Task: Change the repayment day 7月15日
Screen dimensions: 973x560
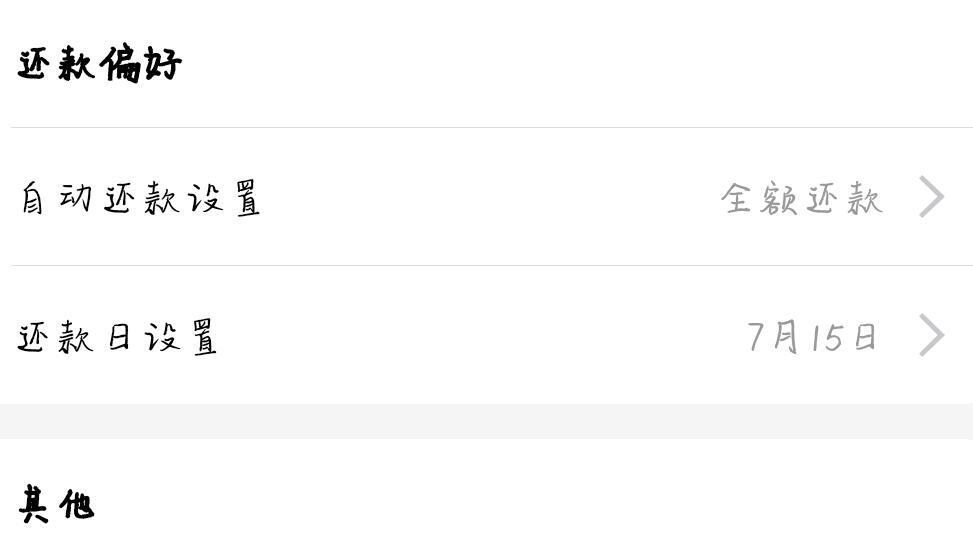Action: point(812,337)
